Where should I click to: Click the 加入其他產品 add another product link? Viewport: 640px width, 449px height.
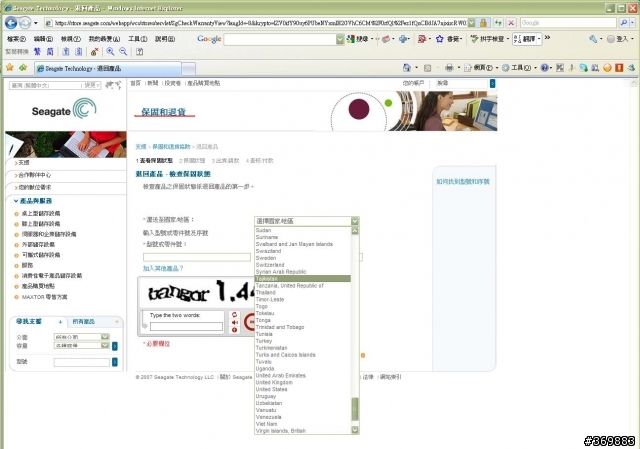[x=163, y=268]
